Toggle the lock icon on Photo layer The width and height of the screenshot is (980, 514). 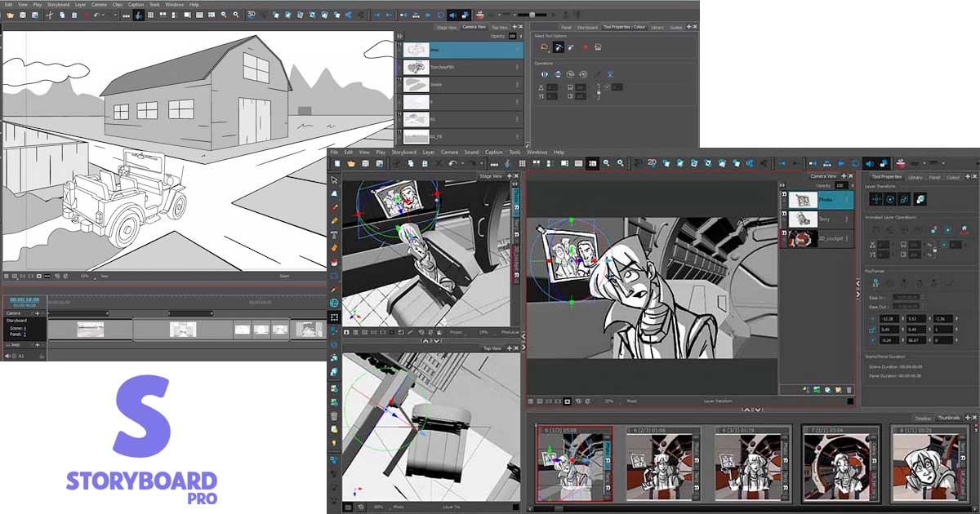point(784,194)
